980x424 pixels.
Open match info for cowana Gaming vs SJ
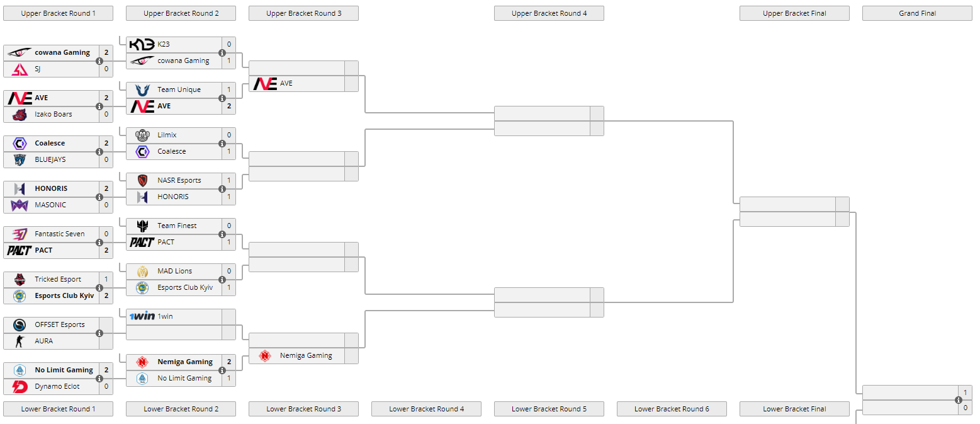pos(99,61)
